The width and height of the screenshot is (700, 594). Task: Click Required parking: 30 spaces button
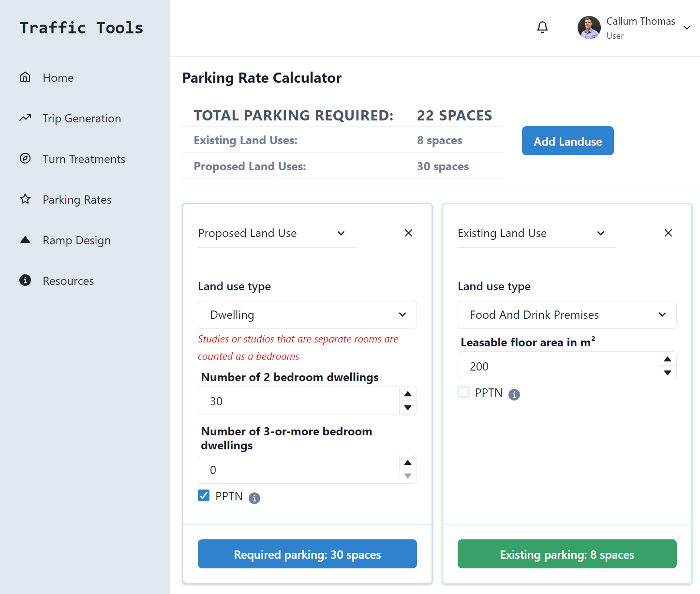(307, 554)
